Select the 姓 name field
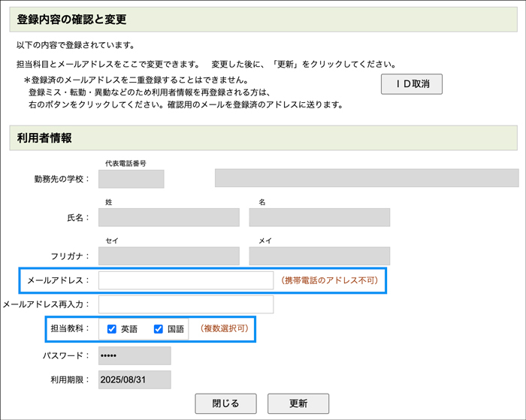The height and width of the screenshot is (420, 526). coord(169,217)
